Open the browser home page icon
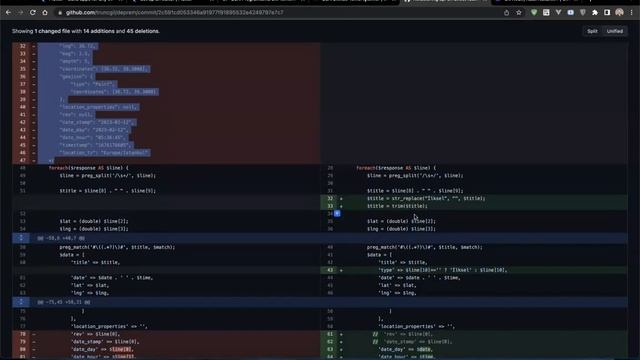640x360 pixels. [x=45, y=13]
